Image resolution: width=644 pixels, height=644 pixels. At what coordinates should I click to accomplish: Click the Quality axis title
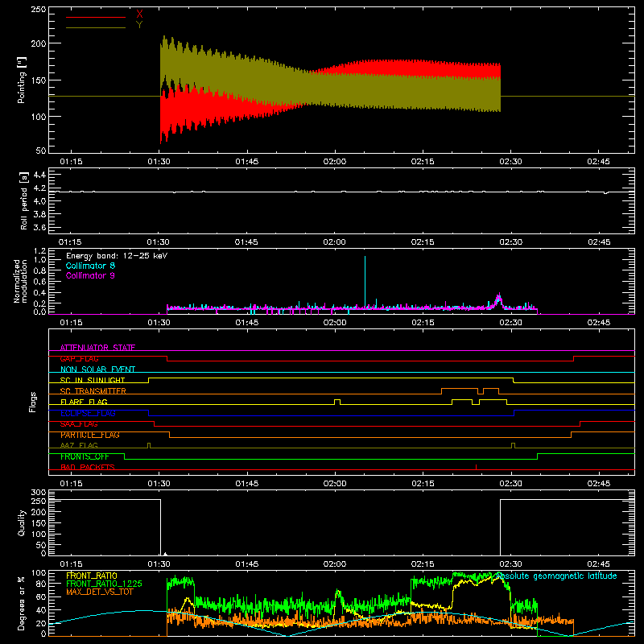click(x=22, y=522)
